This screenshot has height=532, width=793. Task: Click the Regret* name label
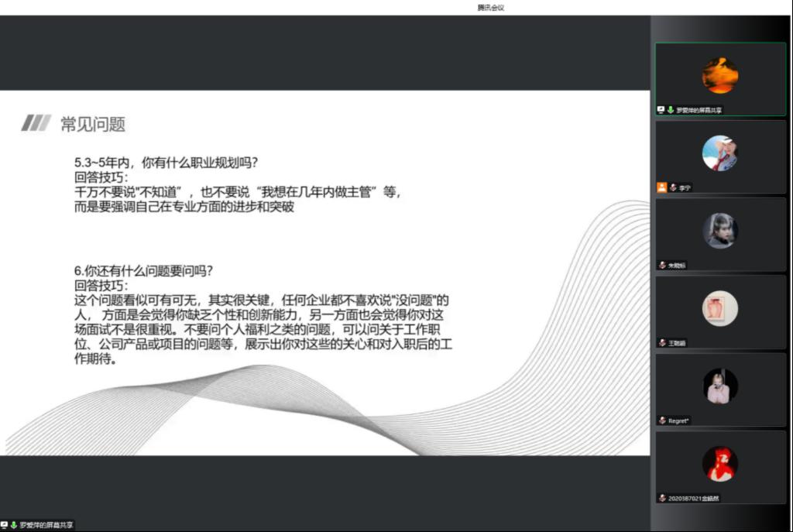(678, 420)
